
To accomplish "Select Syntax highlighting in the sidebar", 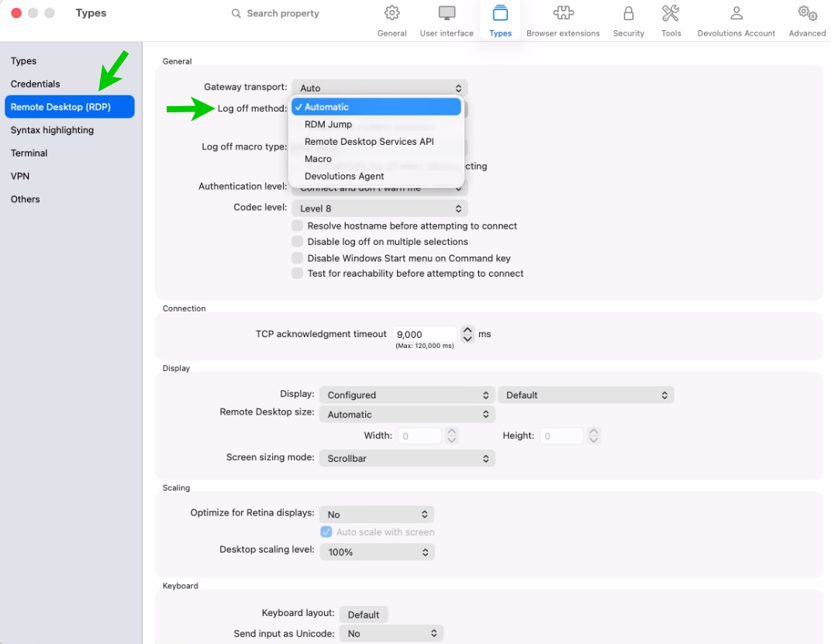I will (52, 130).
